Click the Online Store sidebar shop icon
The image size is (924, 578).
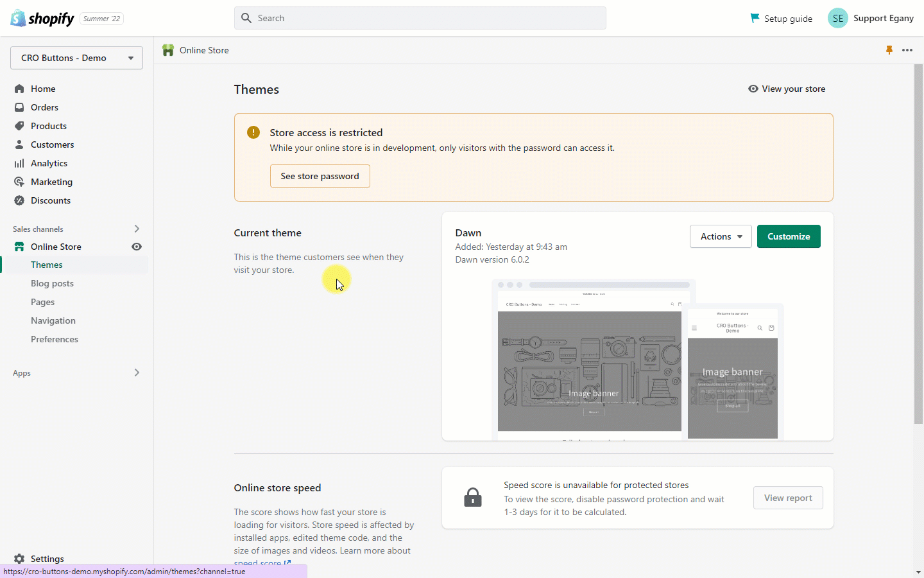pyautogui.click(x=19, y=247)
